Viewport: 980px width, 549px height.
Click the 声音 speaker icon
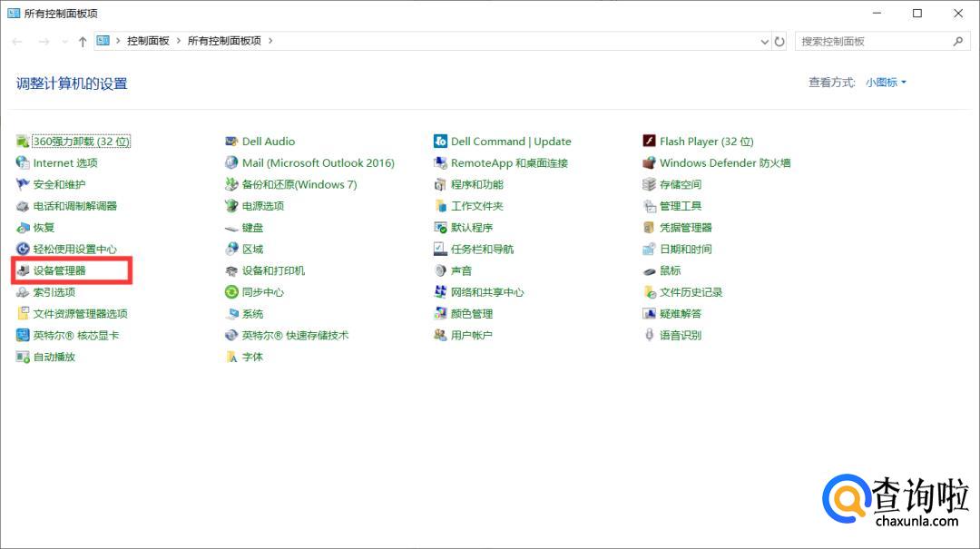(x=440, y=270)
